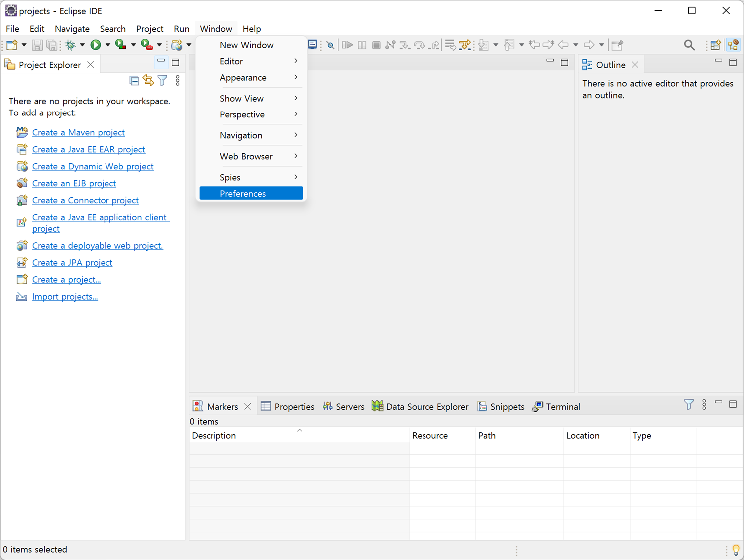Screen dimensions: 744x560
Task: Click the filter funnel in Markers view
Action: [689, 405]
